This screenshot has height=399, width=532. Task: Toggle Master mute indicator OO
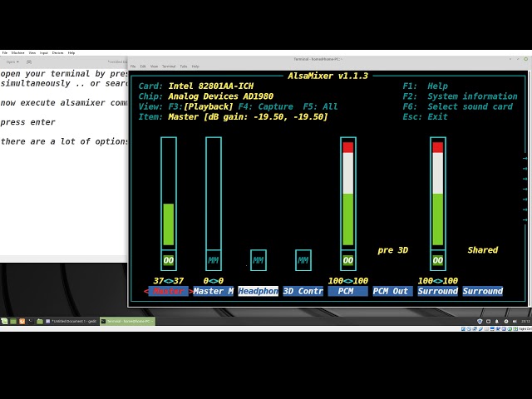(169, 260)
